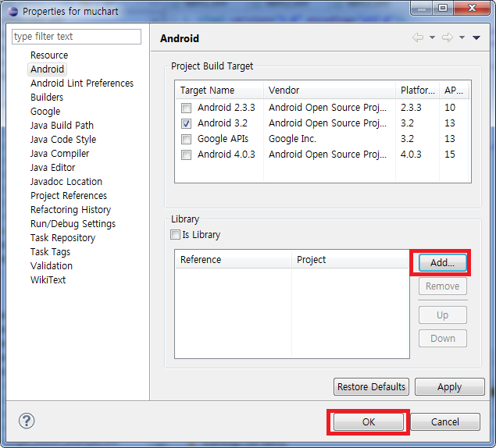Select the 'Google APIs' target name

[x=223, y=139]
